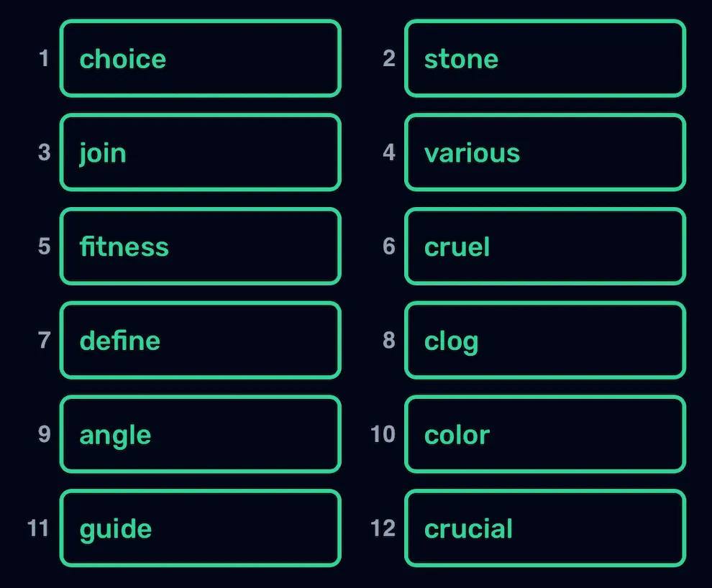Click the "fitness" word field
This screenshot has width=712, height=588.
pyautogui.click(x=200, y=247)
